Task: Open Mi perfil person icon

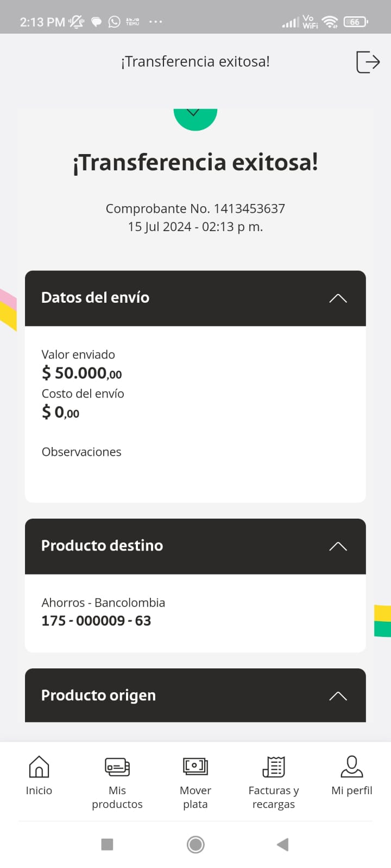Action: click(x=352, y=767)
